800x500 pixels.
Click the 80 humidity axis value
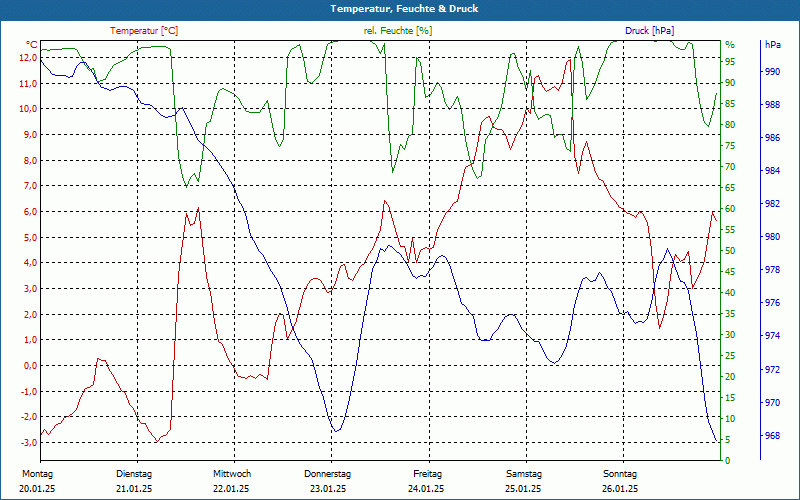coord(730,124)
